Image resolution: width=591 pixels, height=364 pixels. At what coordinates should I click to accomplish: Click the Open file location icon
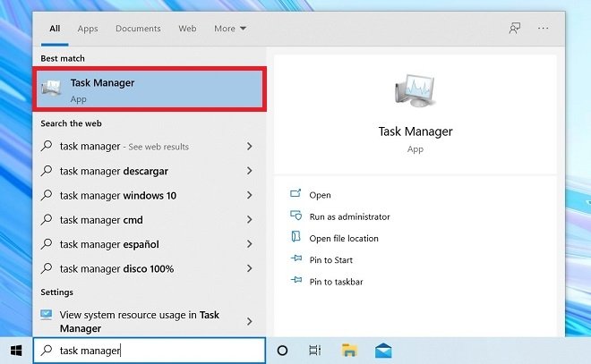pyautogui.click(x=295, y=236)
